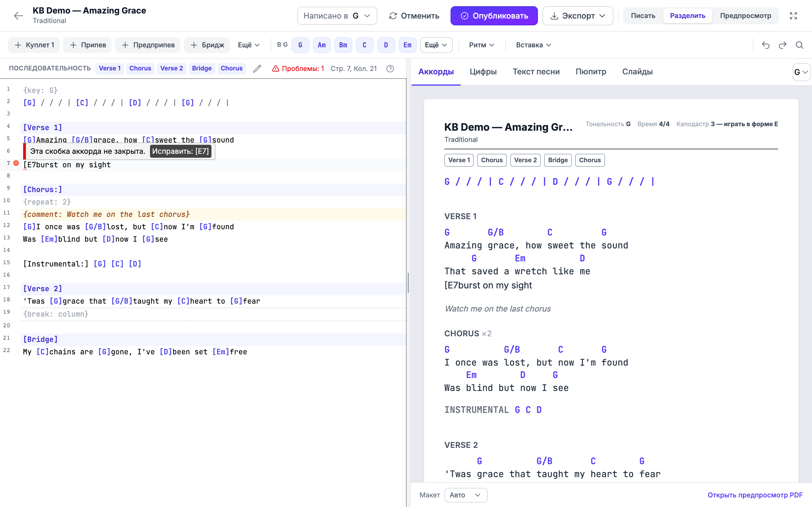The height and width of the screenshot is (507, 812).
Task: Open the Написано в G key dropdown
Action: pos(337,16)
